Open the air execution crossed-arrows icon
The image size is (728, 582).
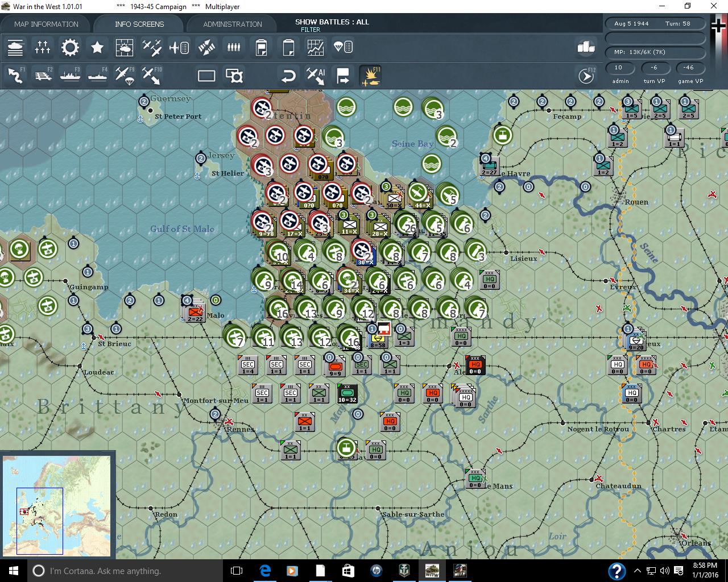click(206, 47)
